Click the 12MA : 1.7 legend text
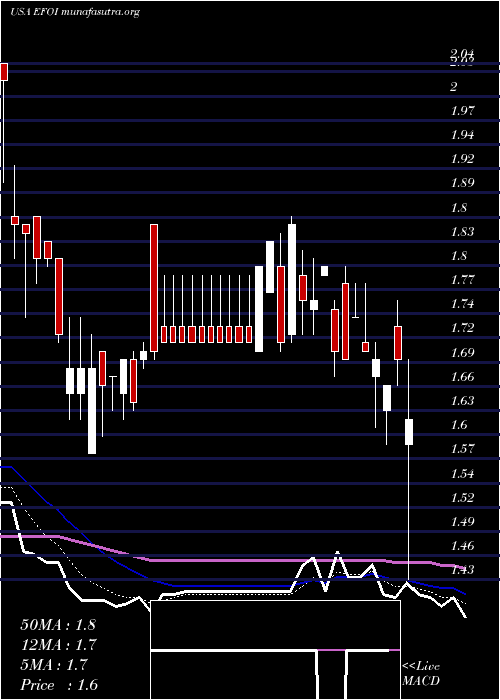 click(59, 644)
